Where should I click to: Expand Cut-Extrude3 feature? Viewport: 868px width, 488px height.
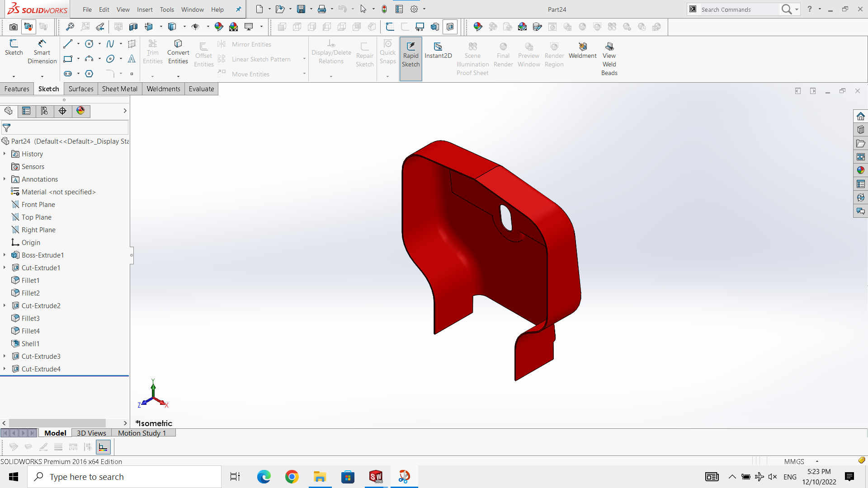coord(5,357)
